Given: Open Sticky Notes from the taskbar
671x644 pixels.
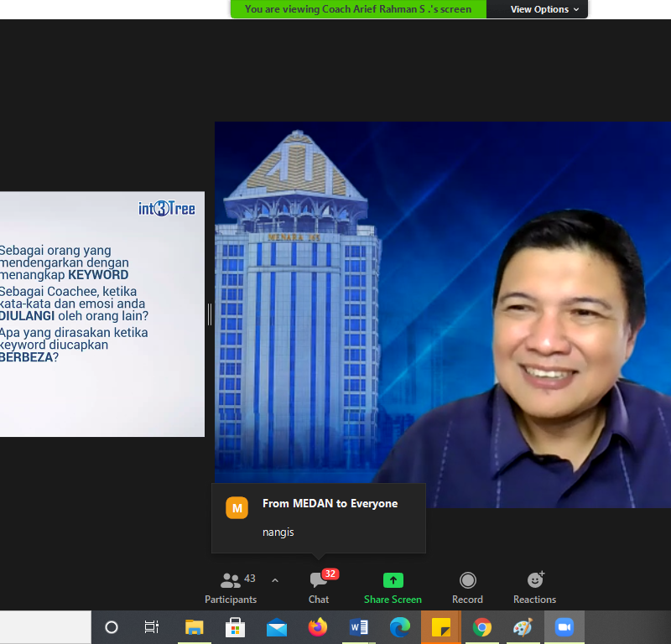Looking at the screenshot, I should [x=441, y=627].
